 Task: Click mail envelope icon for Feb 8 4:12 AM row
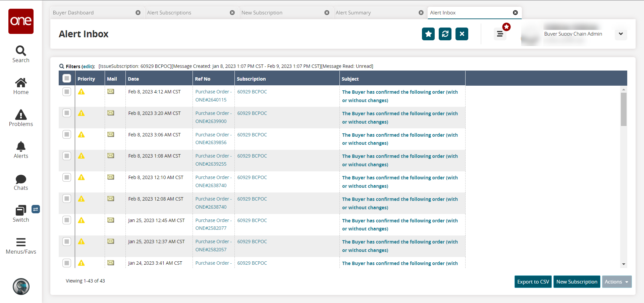[x=111, y=91]
